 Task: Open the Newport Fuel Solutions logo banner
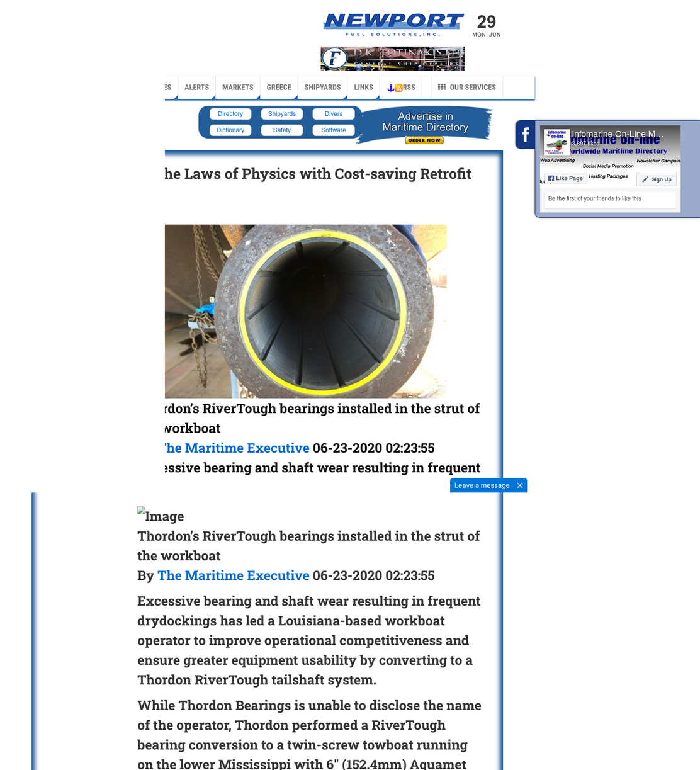[x=393, y=25]
